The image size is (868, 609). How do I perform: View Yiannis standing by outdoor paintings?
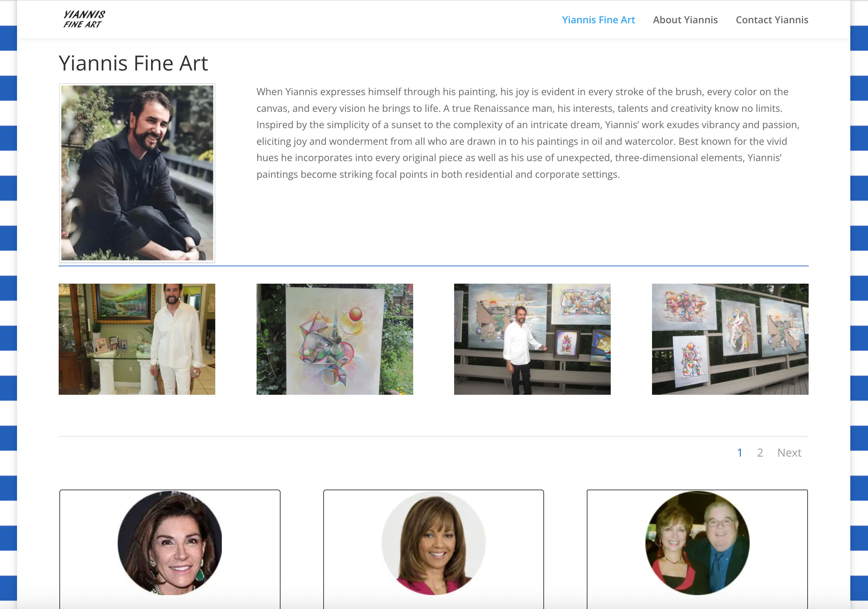(x=532, y=339)
